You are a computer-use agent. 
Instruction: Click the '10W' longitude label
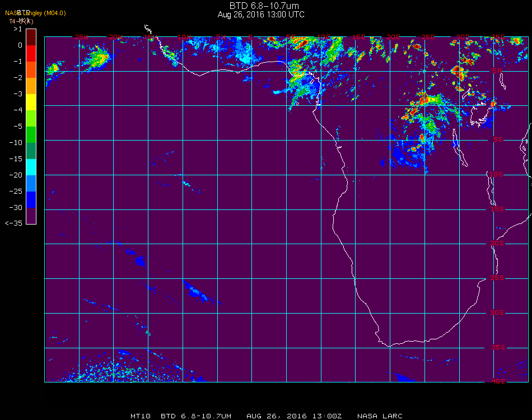[184, 37]
